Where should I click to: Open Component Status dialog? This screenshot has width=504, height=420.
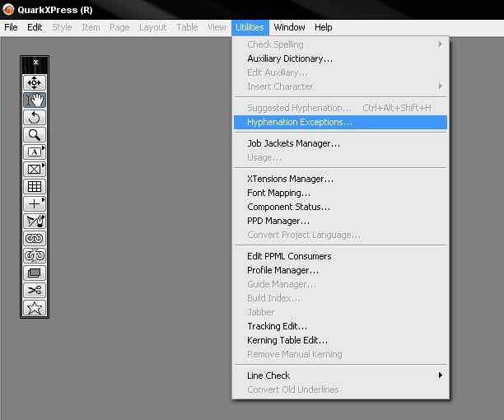[x=340, y=207]
